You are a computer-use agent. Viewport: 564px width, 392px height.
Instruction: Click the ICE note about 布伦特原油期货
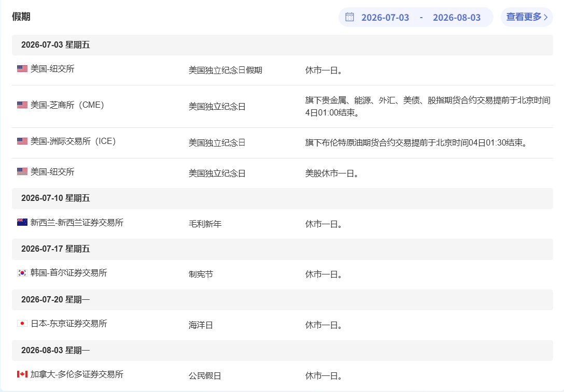point(417,142)
